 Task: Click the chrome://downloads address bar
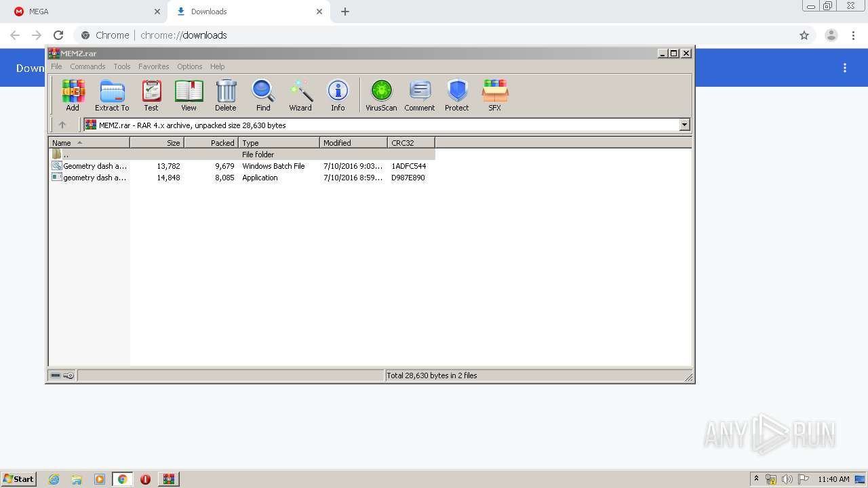click(434, 35)
